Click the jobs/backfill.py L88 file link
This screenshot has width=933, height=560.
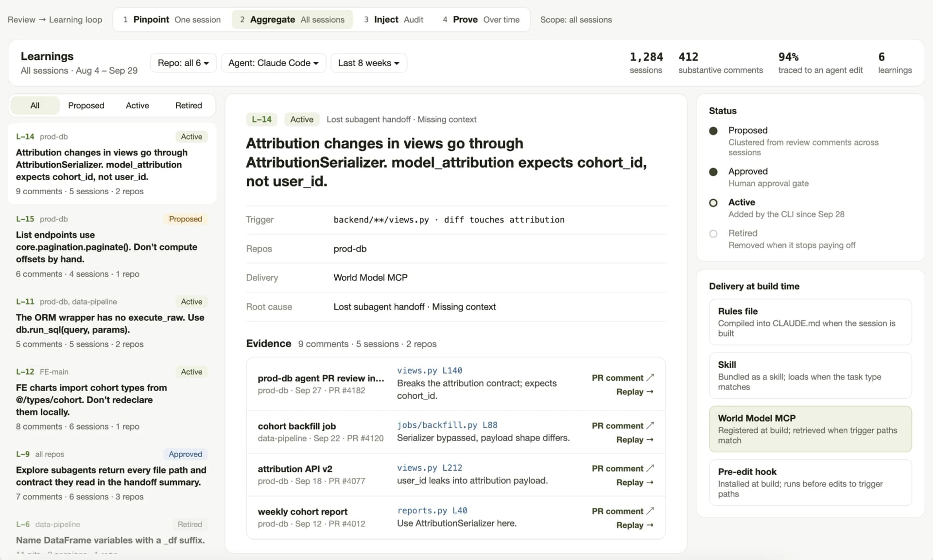[x=447, y=425]
